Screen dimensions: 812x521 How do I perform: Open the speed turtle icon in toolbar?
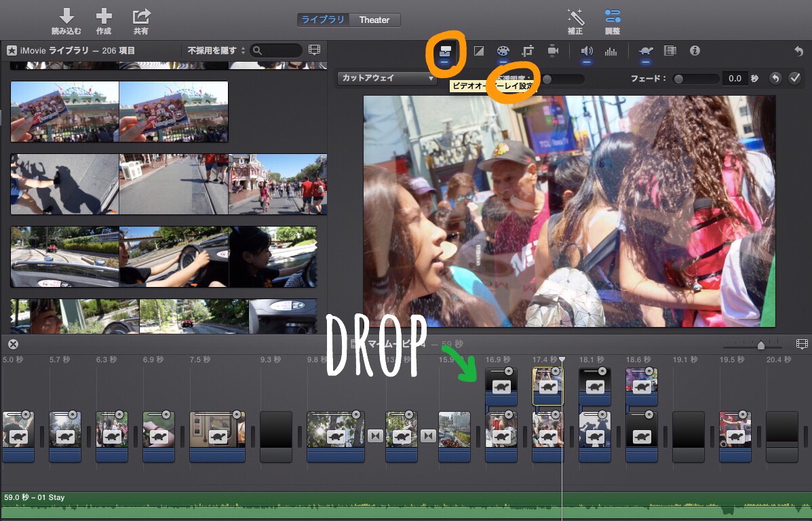(645, 51)
